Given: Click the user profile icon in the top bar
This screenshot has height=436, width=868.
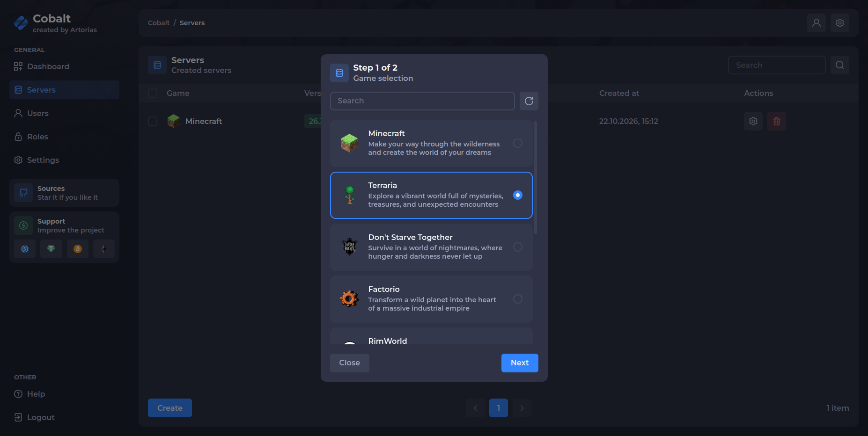Looking at the screenshot, I should click(817, 23).
